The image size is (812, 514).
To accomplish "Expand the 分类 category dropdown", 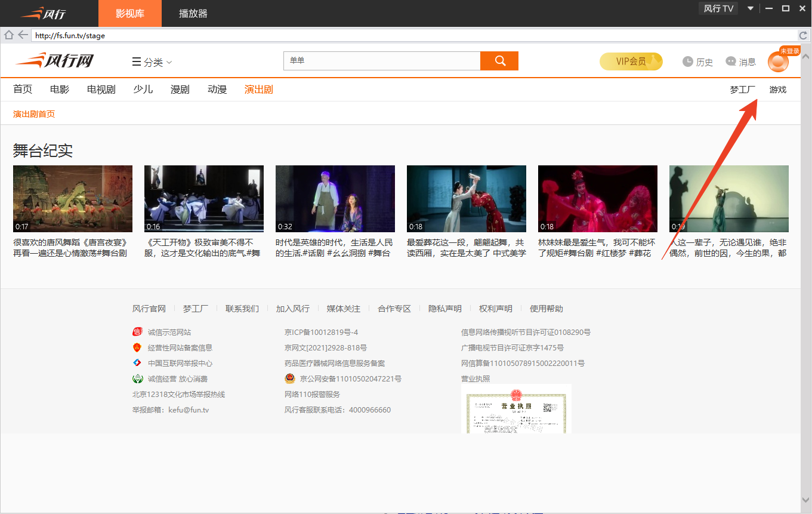I will pyautogui.click(x=152, y=62).
